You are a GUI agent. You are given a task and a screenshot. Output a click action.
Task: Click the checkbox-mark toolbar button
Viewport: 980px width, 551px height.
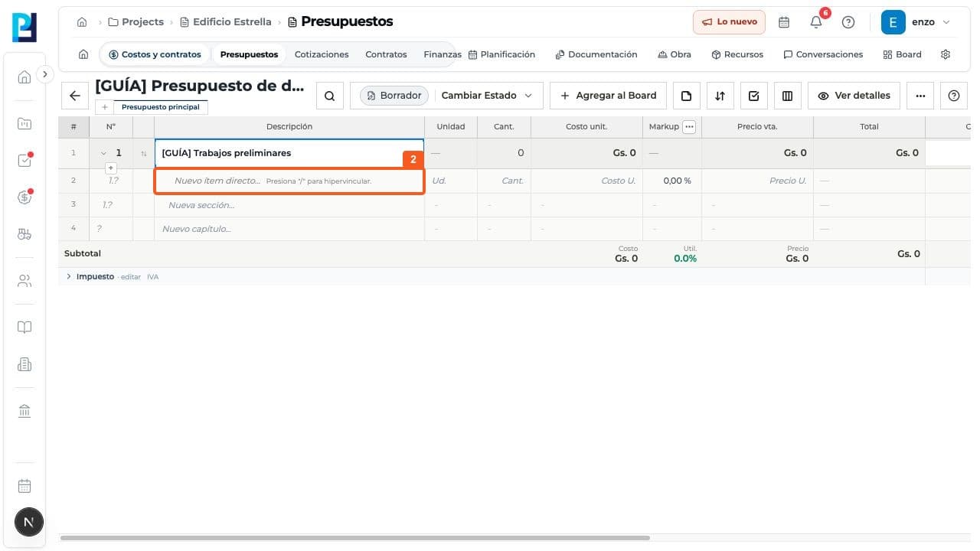(753, 96)
